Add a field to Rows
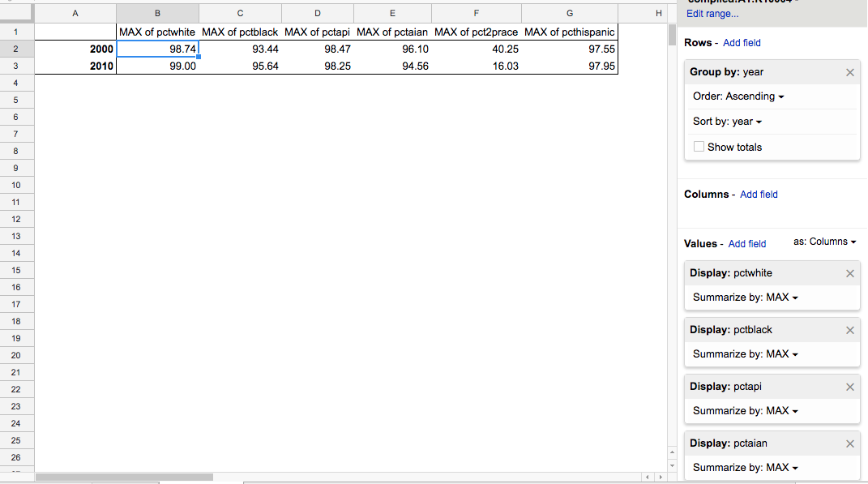The height and width of the screenshot is (484, 868). (x=742, y=43)
